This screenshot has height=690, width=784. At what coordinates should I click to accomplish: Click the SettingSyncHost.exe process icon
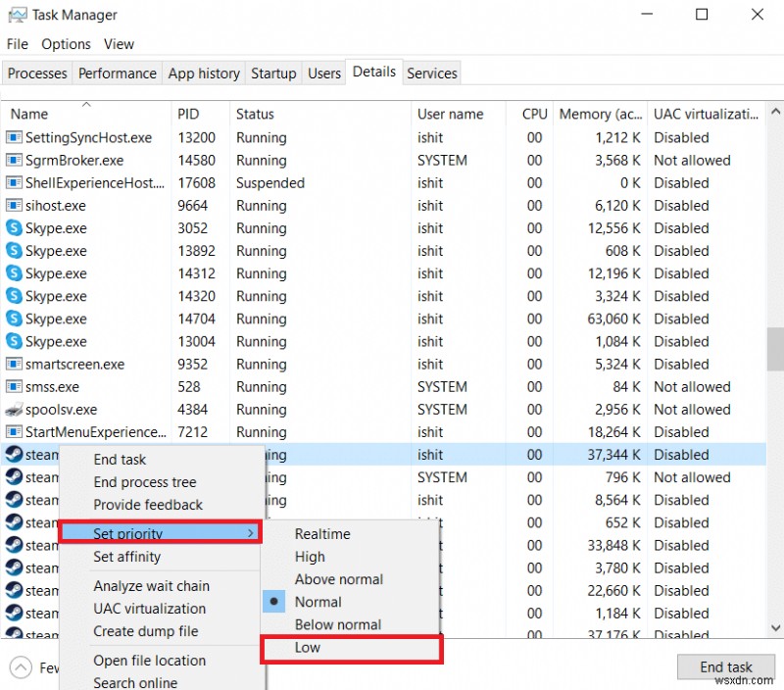12,137
